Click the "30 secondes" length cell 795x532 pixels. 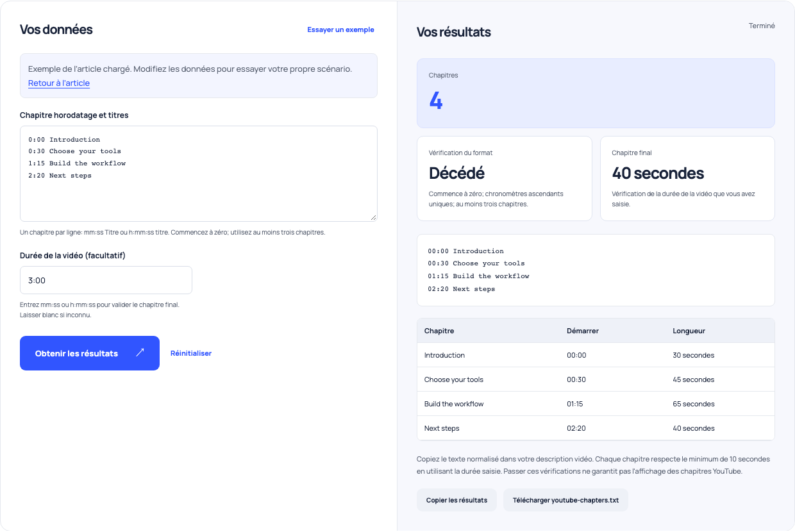click(x=693, y=355)
